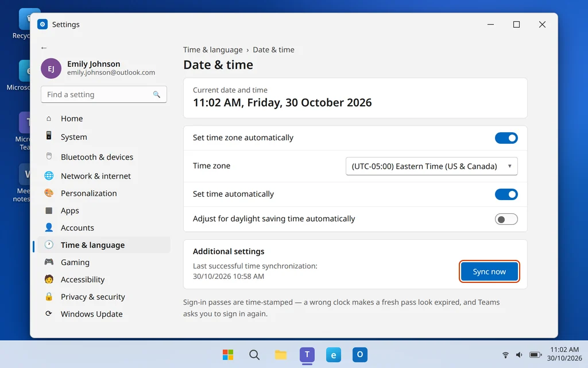The height and width of the screenshot is (368, 588).
Task: Click the Accessibility person icon
Action: (49, 279)
